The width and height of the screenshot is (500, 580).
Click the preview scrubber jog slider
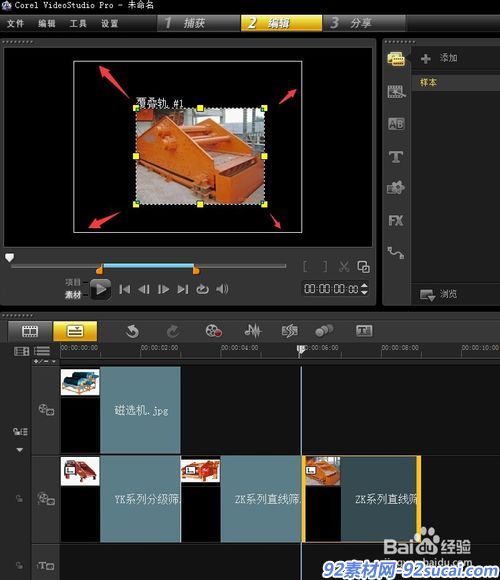pyautogui.click(x=10, y=257)
